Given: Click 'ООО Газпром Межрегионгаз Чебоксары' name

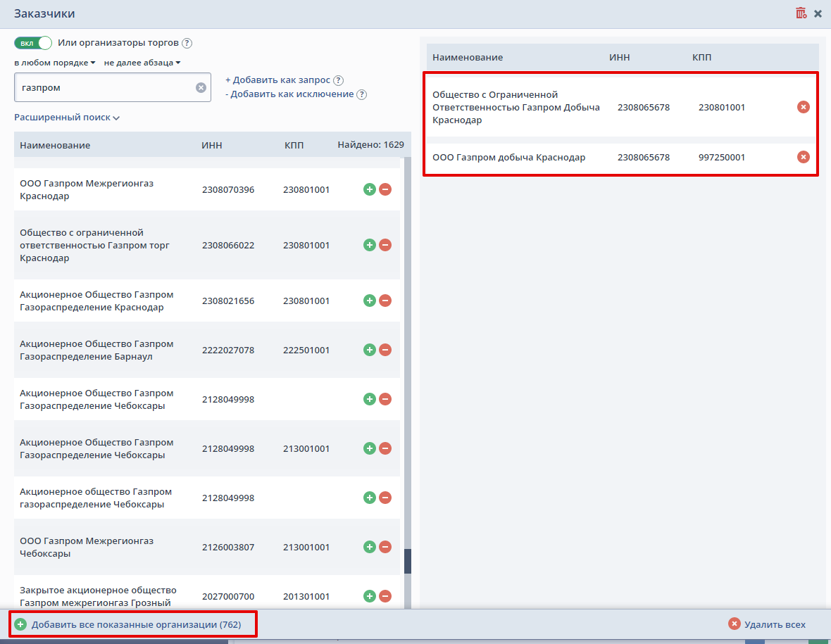Looking at the screenshot, I should (87, 547).
